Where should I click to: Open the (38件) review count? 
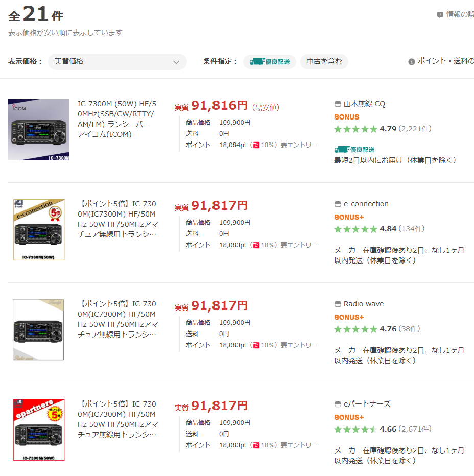pos(409,329)
